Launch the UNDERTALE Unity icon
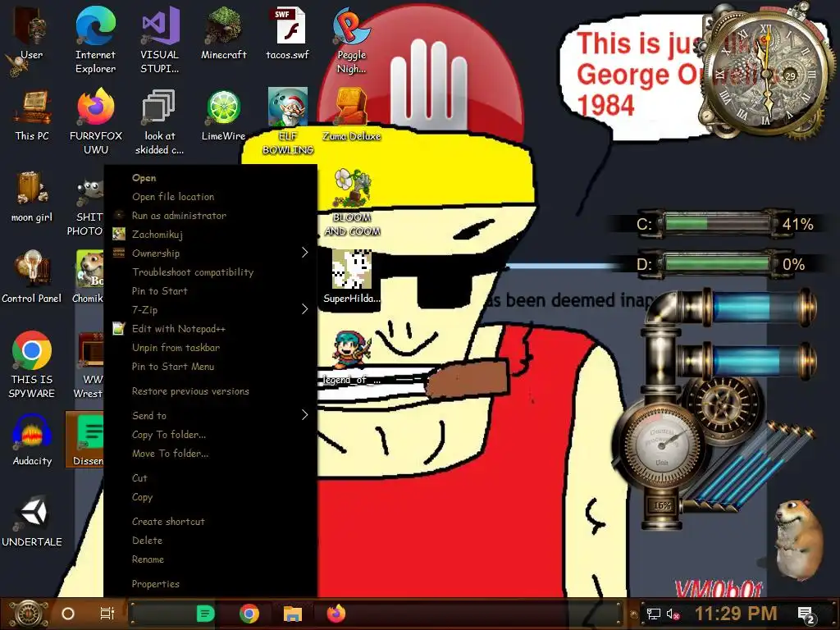The image size is (840, 630). tap(32, 521)
